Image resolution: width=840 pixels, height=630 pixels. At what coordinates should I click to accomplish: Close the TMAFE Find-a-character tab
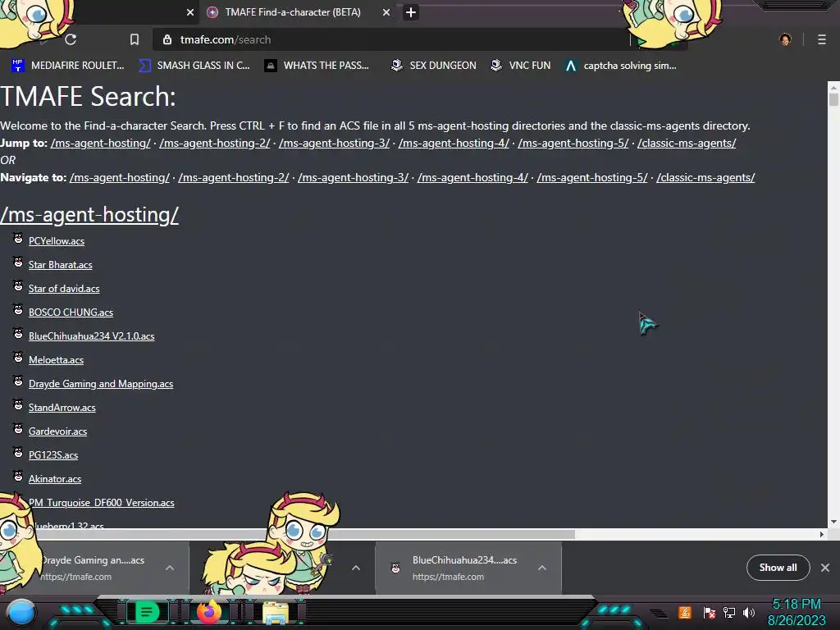pos(386,12)
